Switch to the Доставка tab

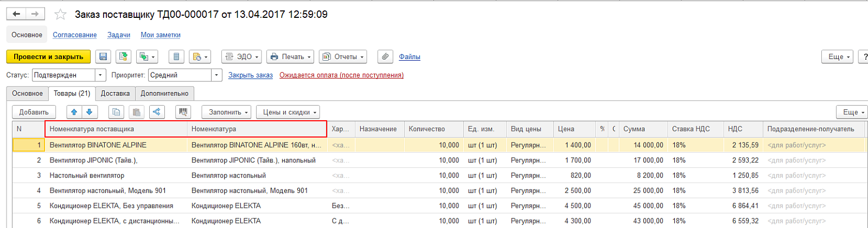[115, 93]
